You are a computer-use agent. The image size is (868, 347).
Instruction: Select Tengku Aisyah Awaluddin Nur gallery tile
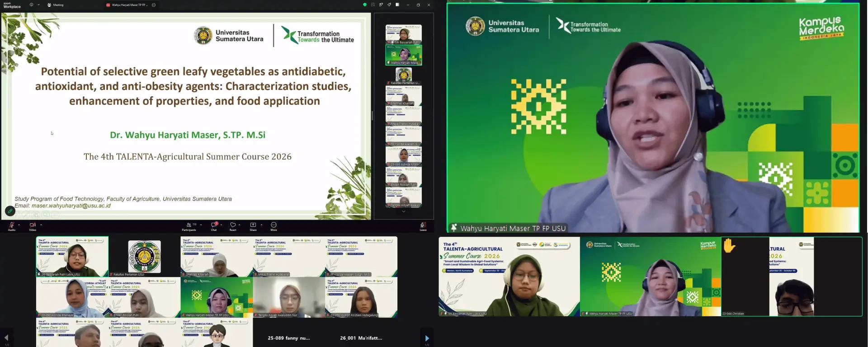click(x=289, y=297)
